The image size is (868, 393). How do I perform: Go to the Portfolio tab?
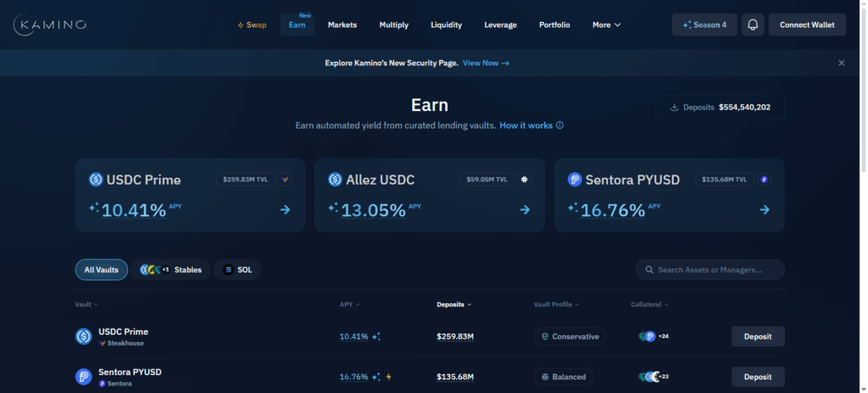(554, 25)
